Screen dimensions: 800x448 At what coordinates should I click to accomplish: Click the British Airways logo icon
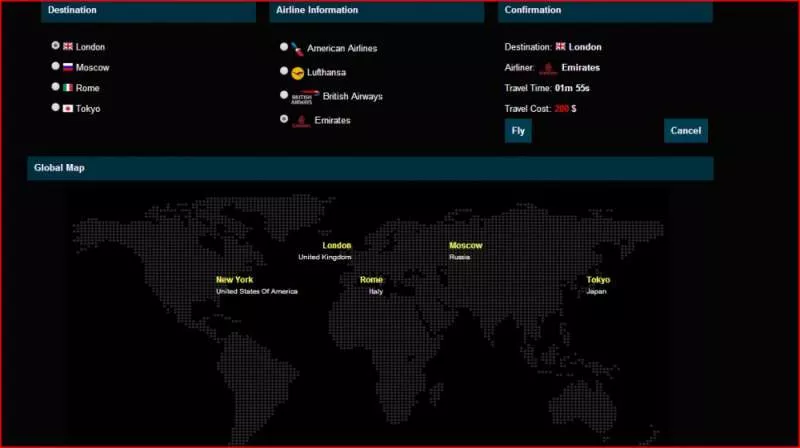tap(304, 97)
